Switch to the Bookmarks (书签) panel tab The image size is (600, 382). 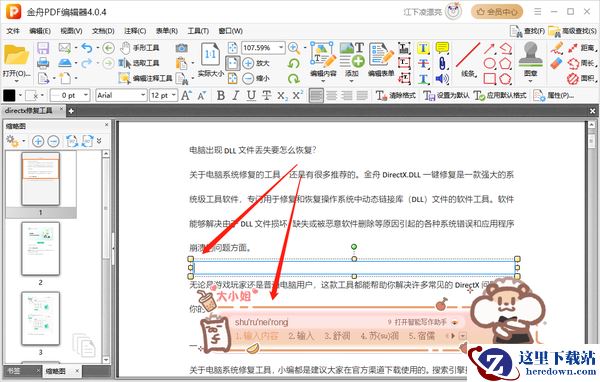click(x=14, y=371)
